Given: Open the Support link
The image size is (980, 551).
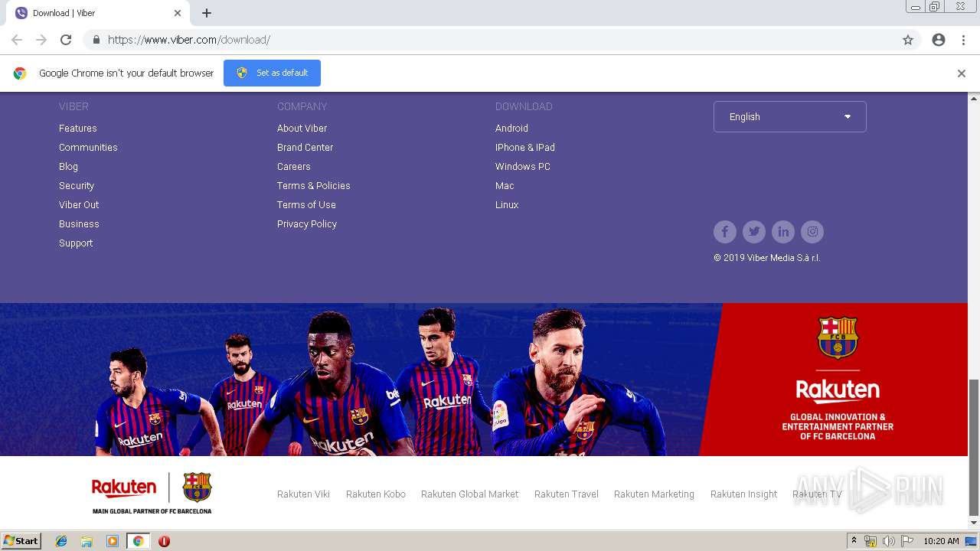Looking at the screenshot, I should click(x=76, y=243).
